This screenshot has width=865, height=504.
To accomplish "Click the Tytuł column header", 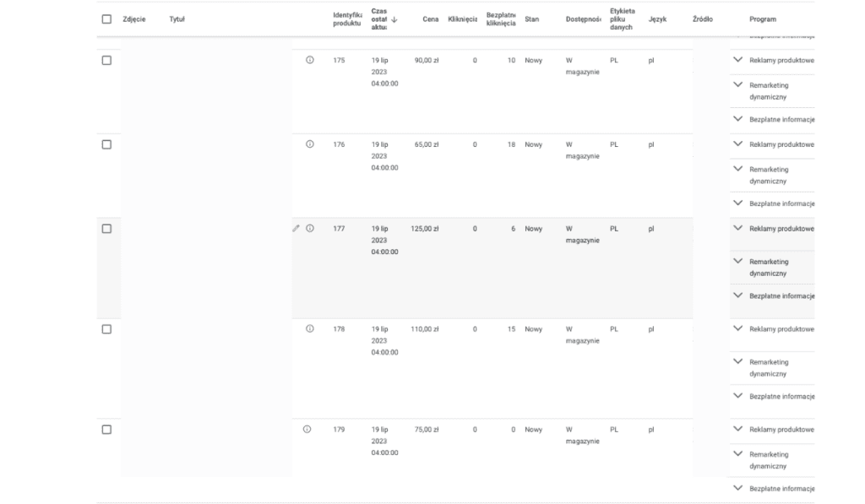I will click(x=177, y=19).
